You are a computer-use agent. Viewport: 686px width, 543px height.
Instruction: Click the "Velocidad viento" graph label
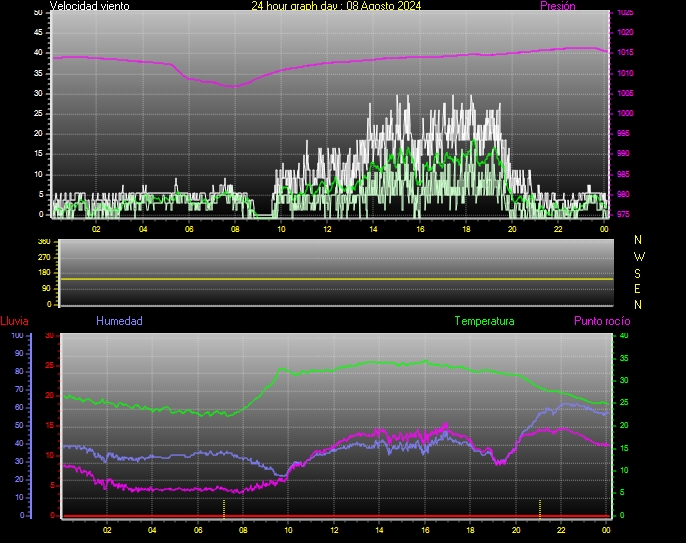(x=89, y=6)
